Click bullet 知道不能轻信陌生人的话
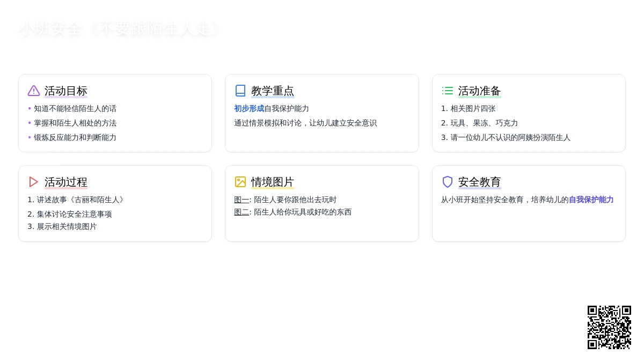 75,108
